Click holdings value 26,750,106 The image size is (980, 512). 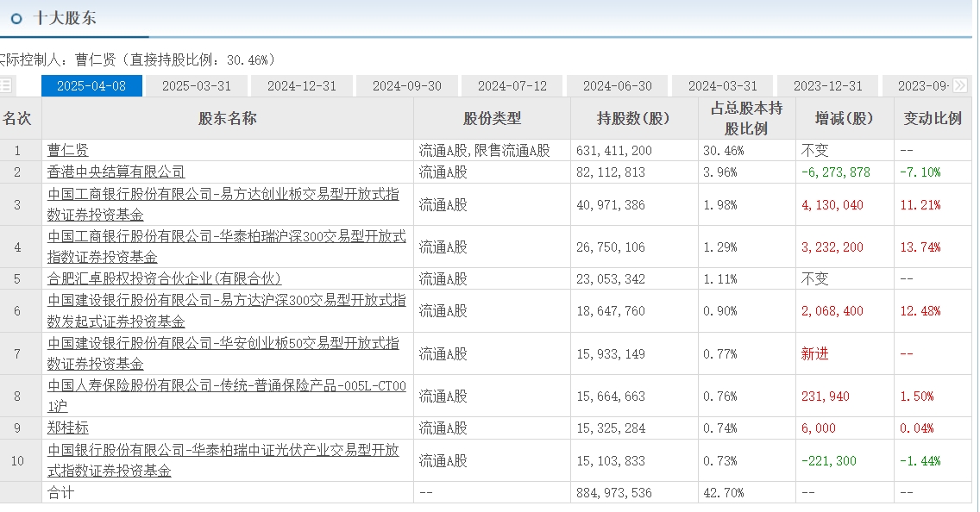pos(611,247)
